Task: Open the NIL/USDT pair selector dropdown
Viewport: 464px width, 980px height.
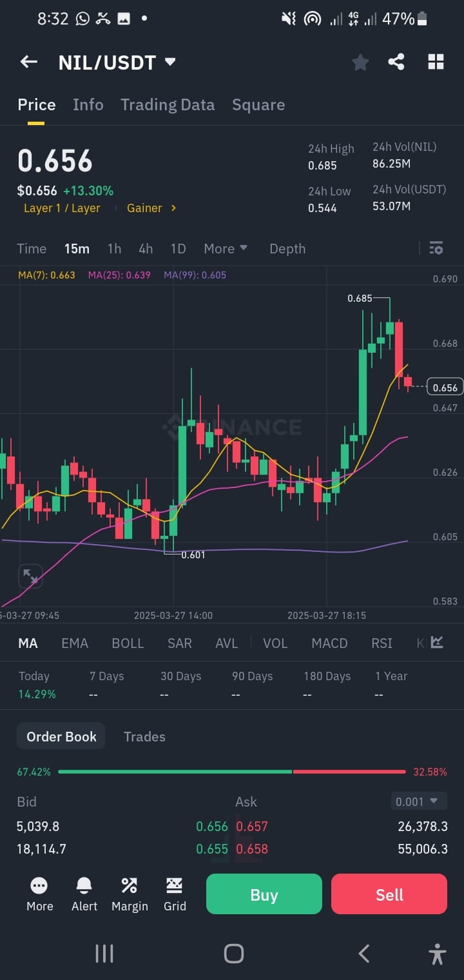Action: pyautogui.click(x=169, y=61)
